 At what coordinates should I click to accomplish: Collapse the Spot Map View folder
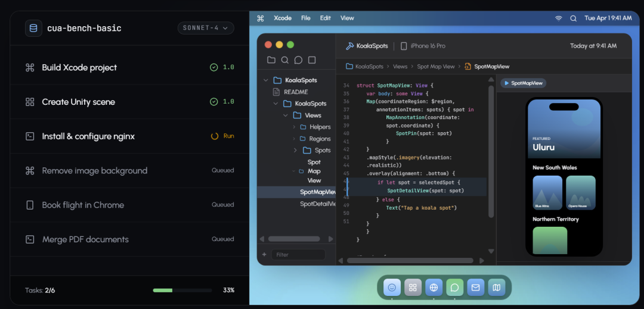click(x=293, y=171)
